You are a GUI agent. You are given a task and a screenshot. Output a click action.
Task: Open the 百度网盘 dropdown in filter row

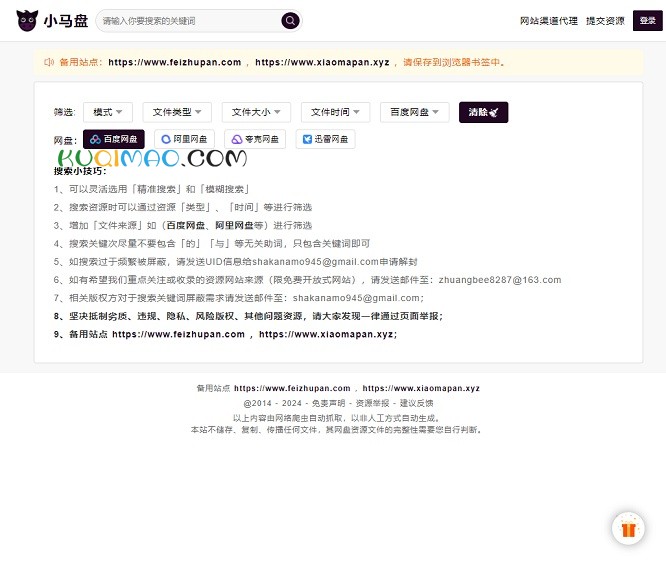415,112
